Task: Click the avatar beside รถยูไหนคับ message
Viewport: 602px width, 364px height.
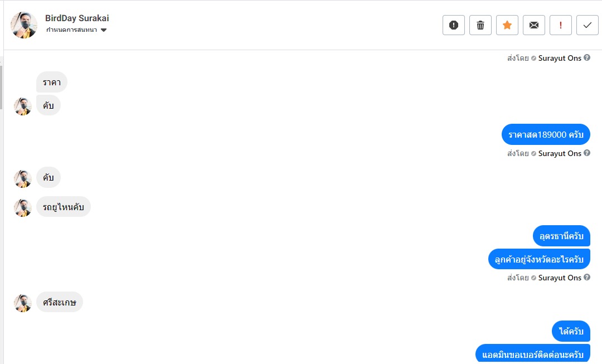Action: point(23,207)
